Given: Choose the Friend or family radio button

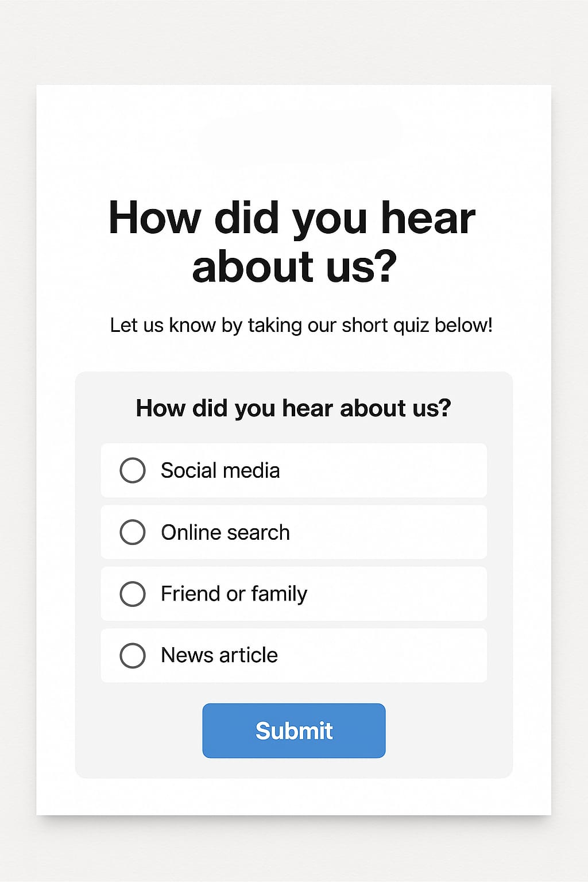Looking at the screenshot, I should (x=133, y=594).
